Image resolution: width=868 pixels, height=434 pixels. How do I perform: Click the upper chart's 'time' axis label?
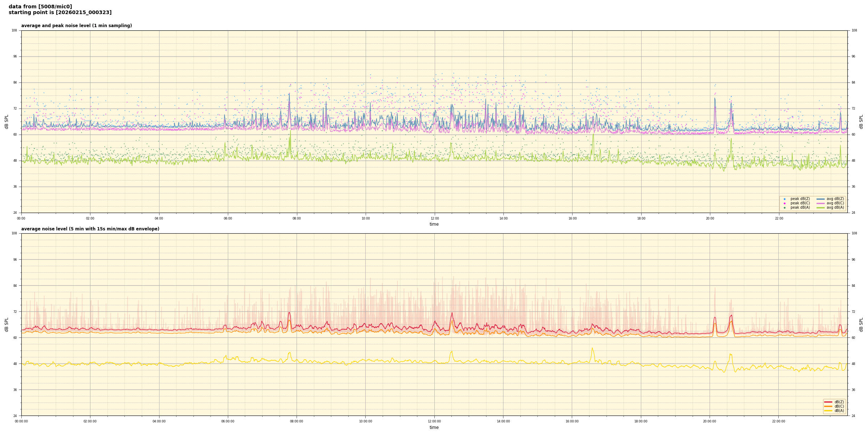434,224
